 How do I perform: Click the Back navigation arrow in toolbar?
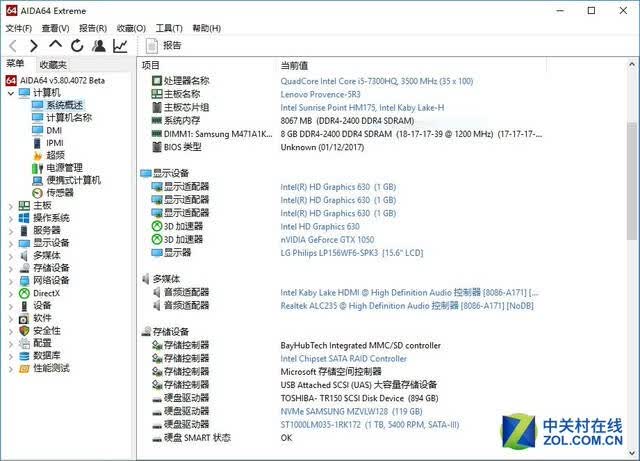(x=13, y=46)
